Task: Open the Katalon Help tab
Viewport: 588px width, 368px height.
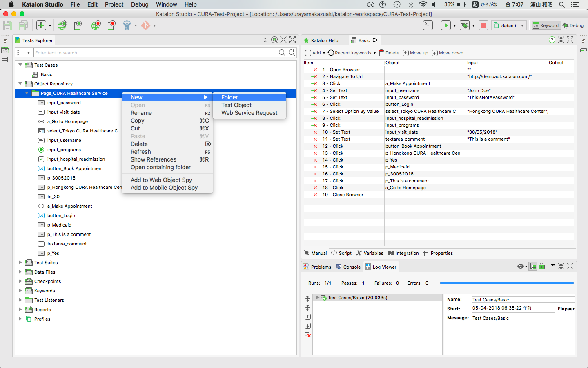Action: coord(321,40)
